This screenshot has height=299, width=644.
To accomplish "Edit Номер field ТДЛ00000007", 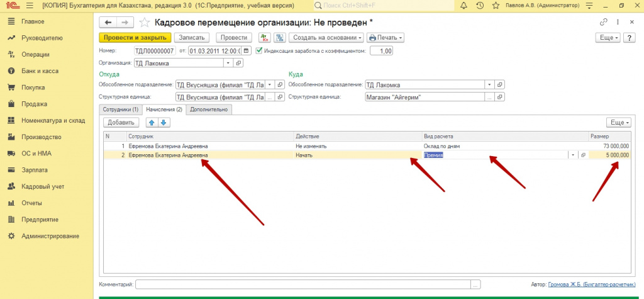I will tap(155, 51).
